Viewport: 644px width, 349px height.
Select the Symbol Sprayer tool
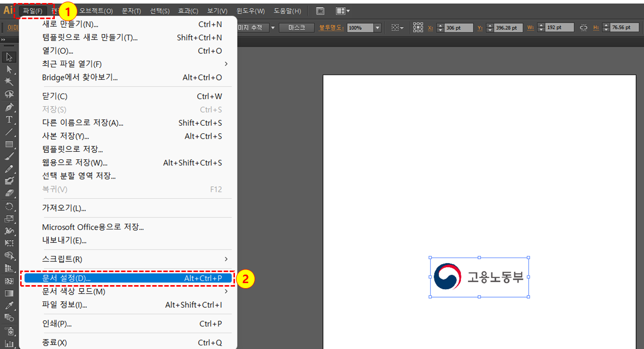pos(9,331)
